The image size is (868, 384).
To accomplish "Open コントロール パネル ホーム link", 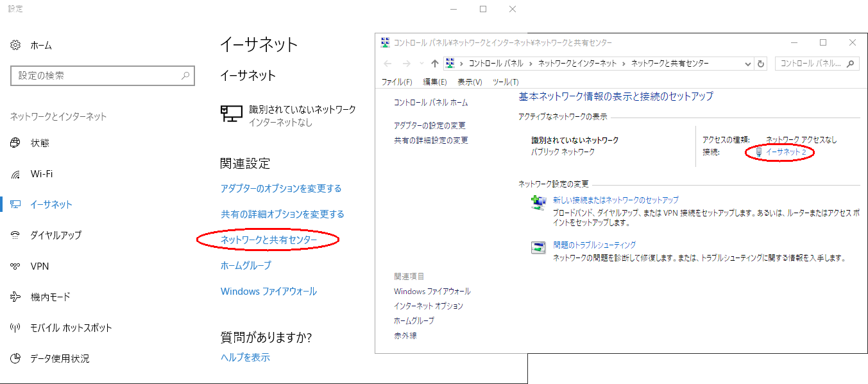I will tap(431, 103).
